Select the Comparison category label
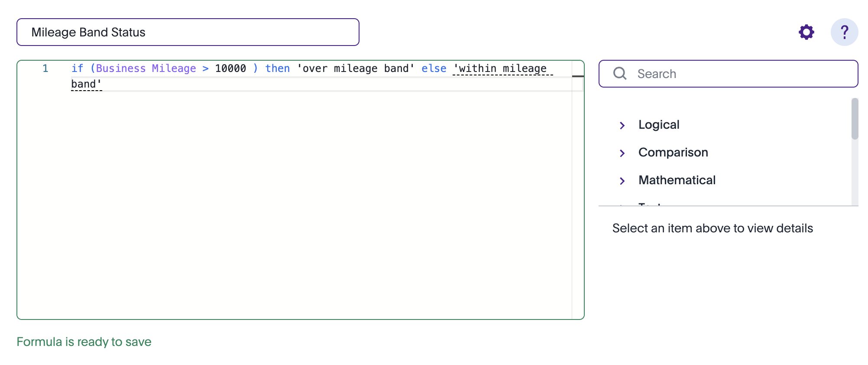868x365 pixels. (x=673, y=153)
